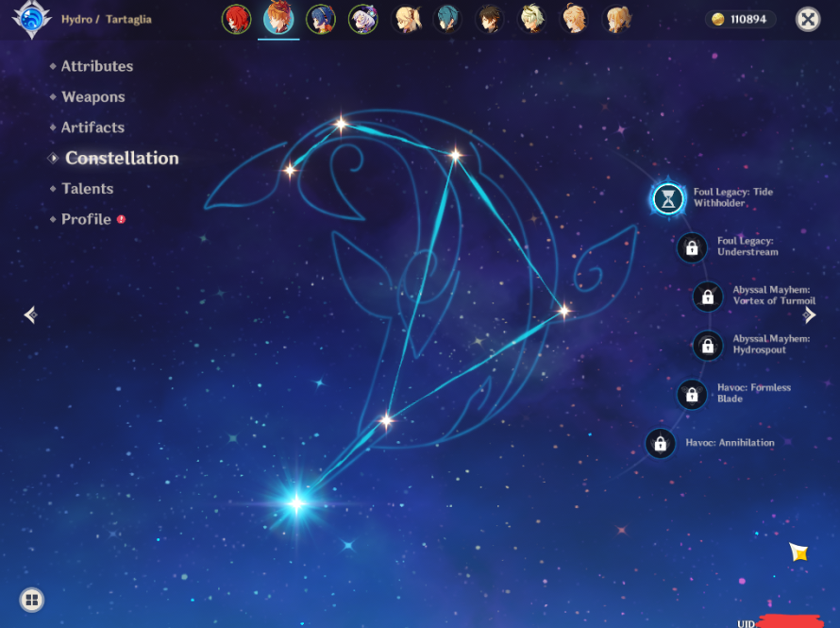The image size is (840, 628).
Task: Click the yellow star icon at bottom-right
Action: coord(798,552)
